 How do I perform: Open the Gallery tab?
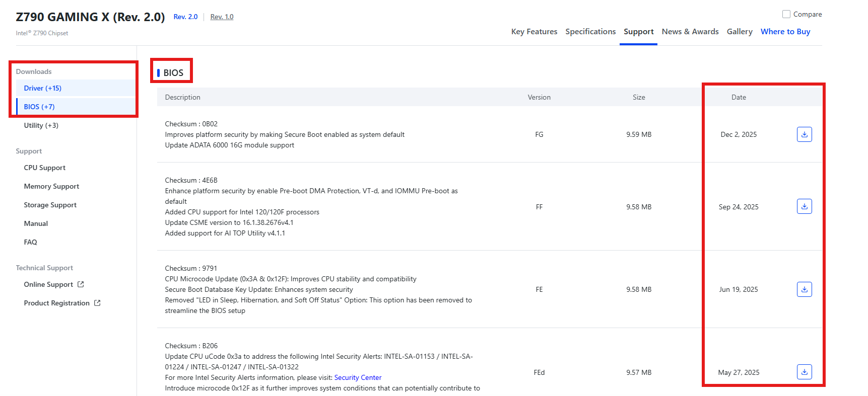click(740, 32)
